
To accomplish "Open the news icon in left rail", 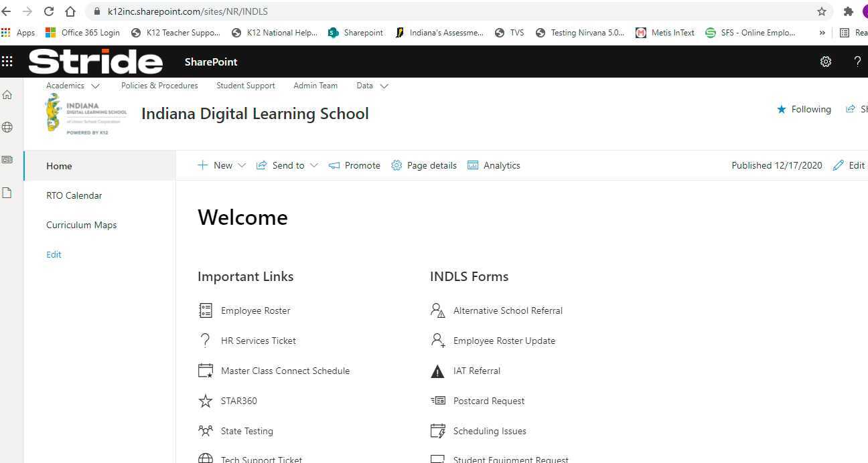I will [7, 160].
